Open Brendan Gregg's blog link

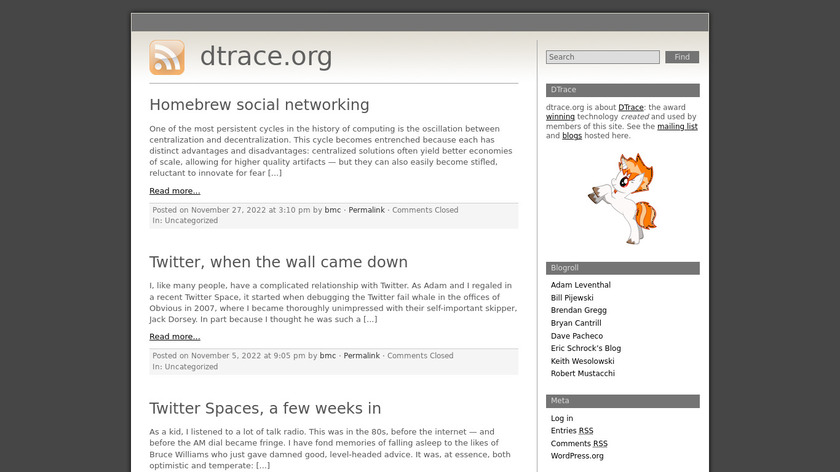[x=579, y=310]
